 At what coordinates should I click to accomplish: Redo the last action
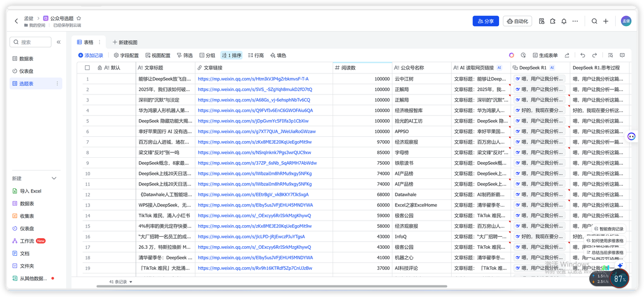point(594,55)
